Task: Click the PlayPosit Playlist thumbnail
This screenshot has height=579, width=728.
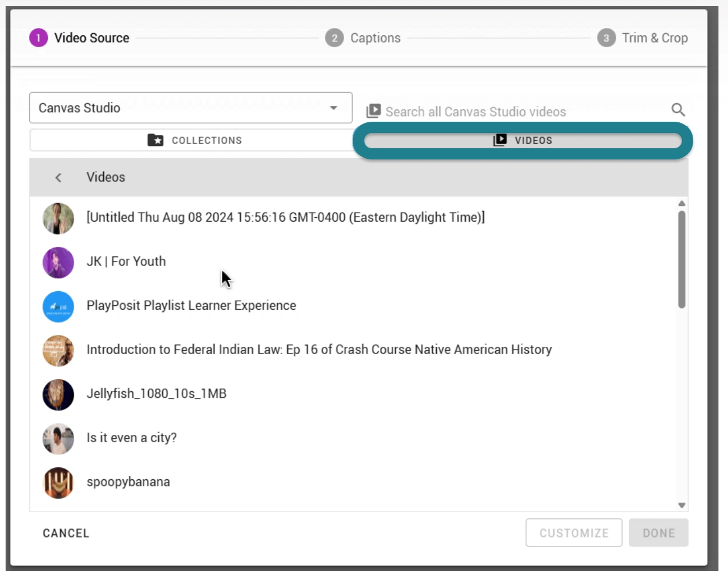Action: pos(58,306)
